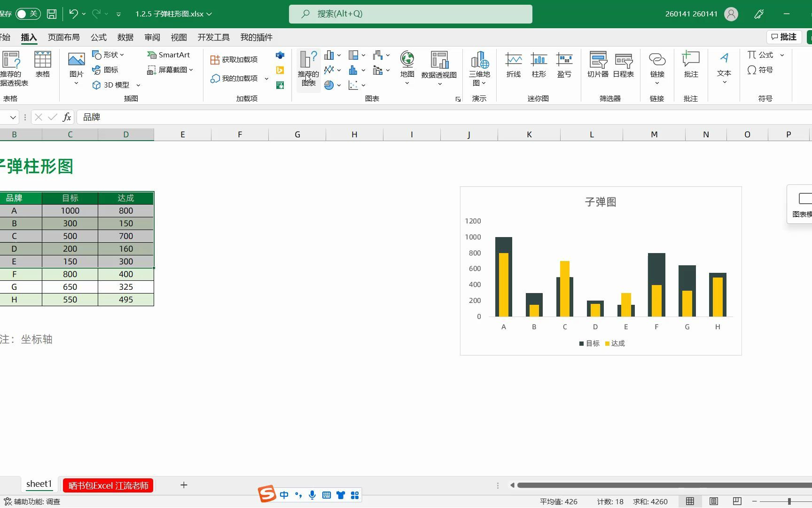812x508 pixels.
Task: Select the cell containing 1000
Action: 70,211
